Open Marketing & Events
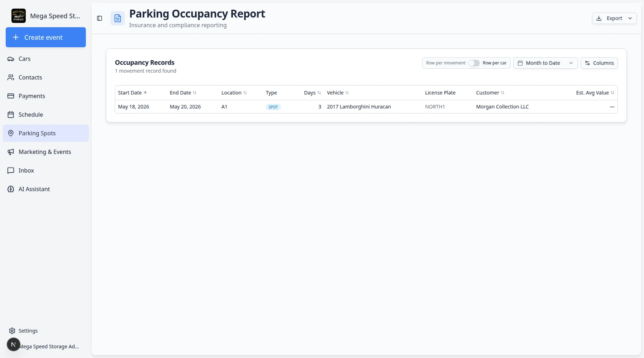 click(x=46, y=152)
